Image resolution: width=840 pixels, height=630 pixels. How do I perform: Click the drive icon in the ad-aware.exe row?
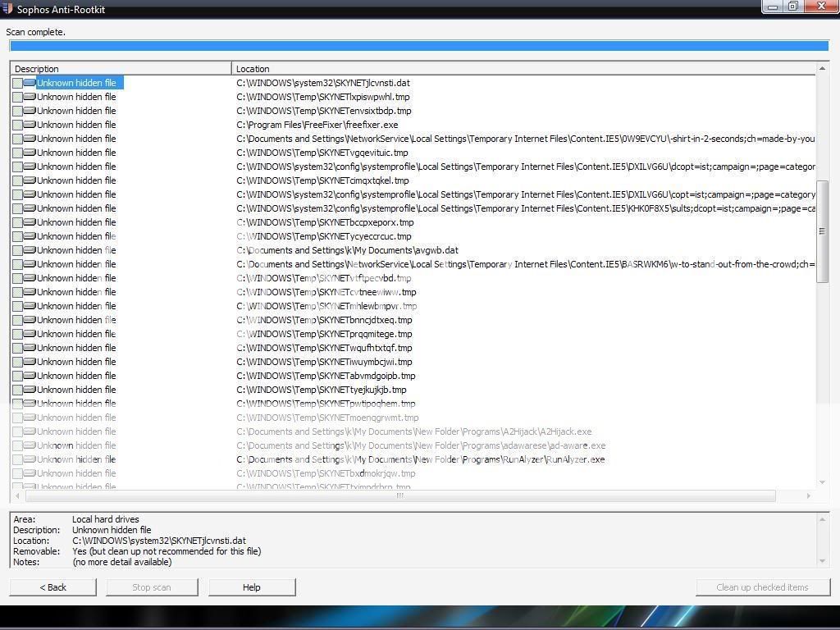click(x=30, y=445)
